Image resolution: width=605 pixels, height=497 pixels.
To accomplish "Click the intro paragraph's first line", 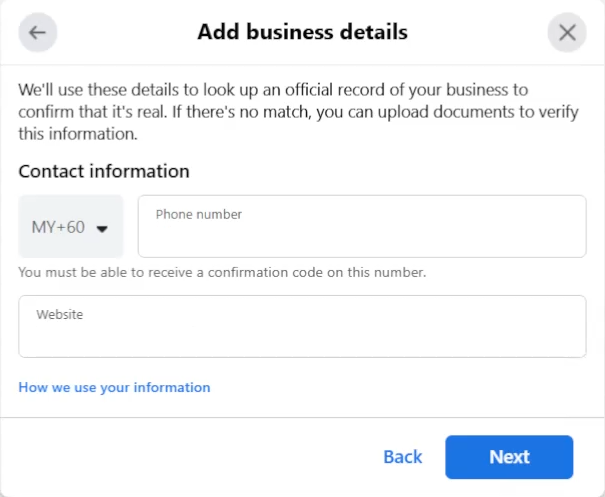I will (272, 90).
